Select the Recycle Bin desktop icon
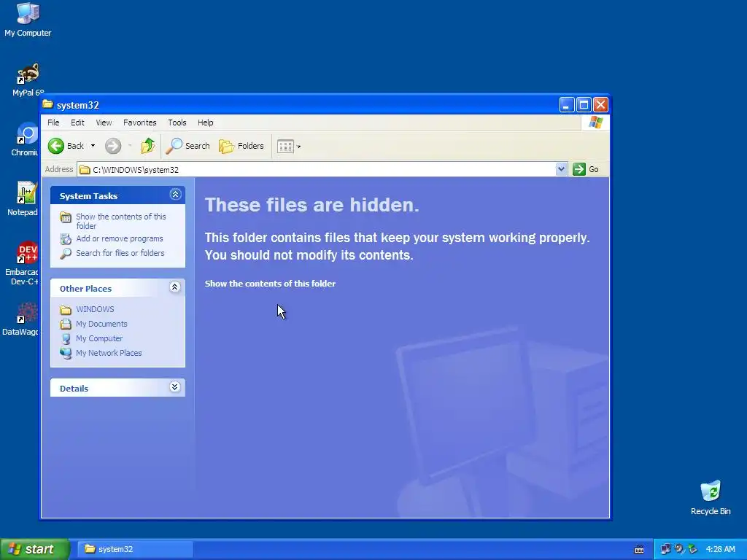The height and width of the screenshot is (560, 747). click(x=711, y=498)
